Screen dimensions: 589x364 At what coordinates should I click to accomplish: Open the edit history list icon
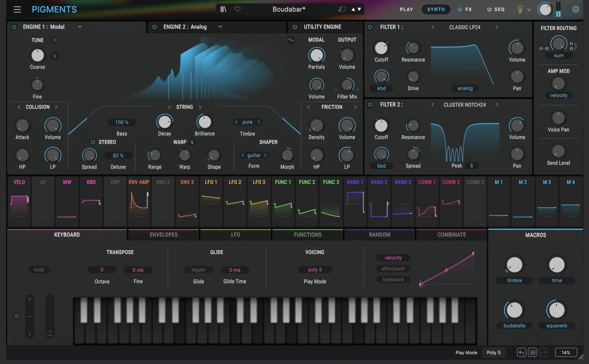point(532,353)
